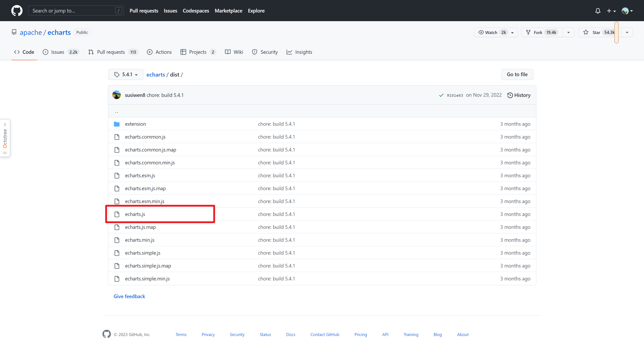The image size is (644, 361).
Task: Toggle Watch on the repository
Action: point(491,32)
